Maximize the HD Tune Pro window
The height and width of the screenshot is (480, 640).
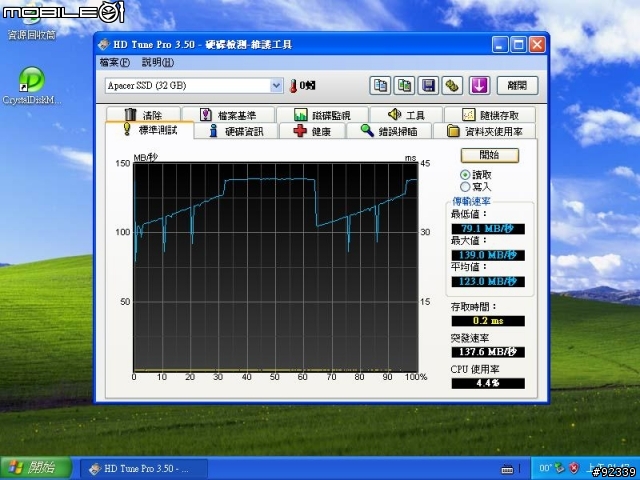(x=518, y=44)
